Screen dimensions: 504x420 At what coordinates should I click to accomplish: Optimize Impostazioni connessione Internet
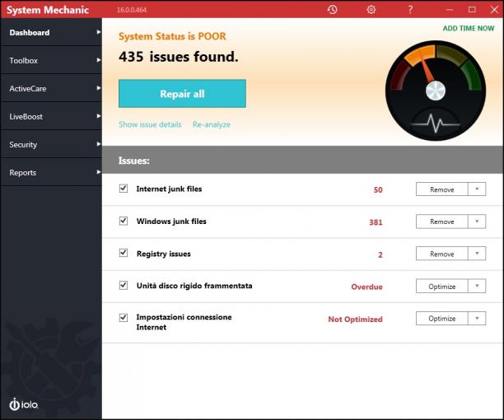[x=442, y=319]
